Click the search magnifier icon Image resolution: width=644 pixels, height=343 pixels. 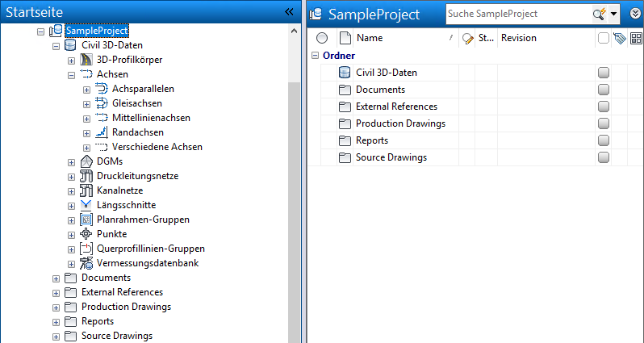[x=599, y=14]
